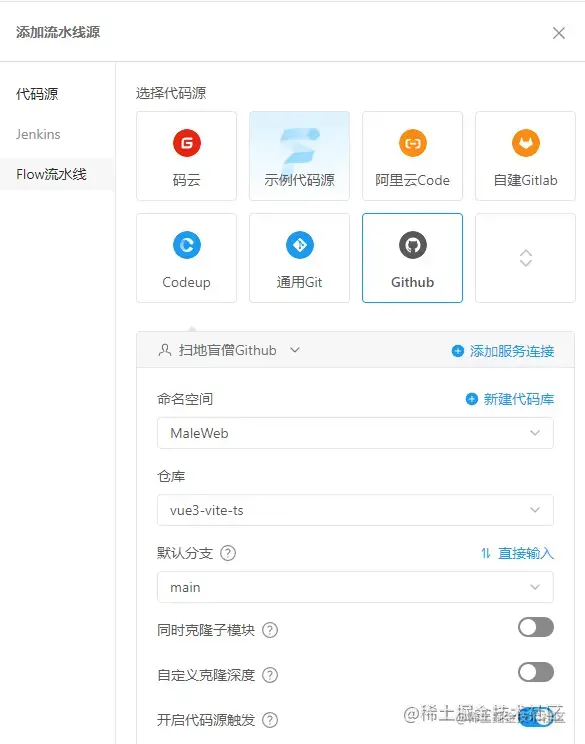Toggle the 开启代码源触发 switch
Image resolution: width=585 pixels, height=744 pixels.
536,717
